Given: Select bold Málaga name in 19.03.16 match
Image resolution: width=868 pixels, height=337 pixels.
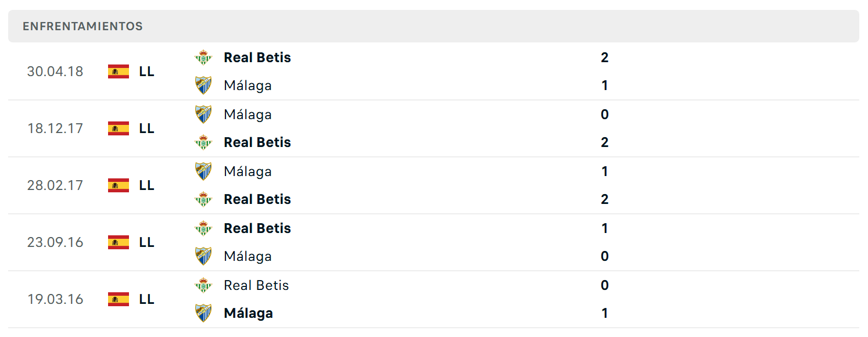Looking at the screenshot, I should click(x=248, y=313).
